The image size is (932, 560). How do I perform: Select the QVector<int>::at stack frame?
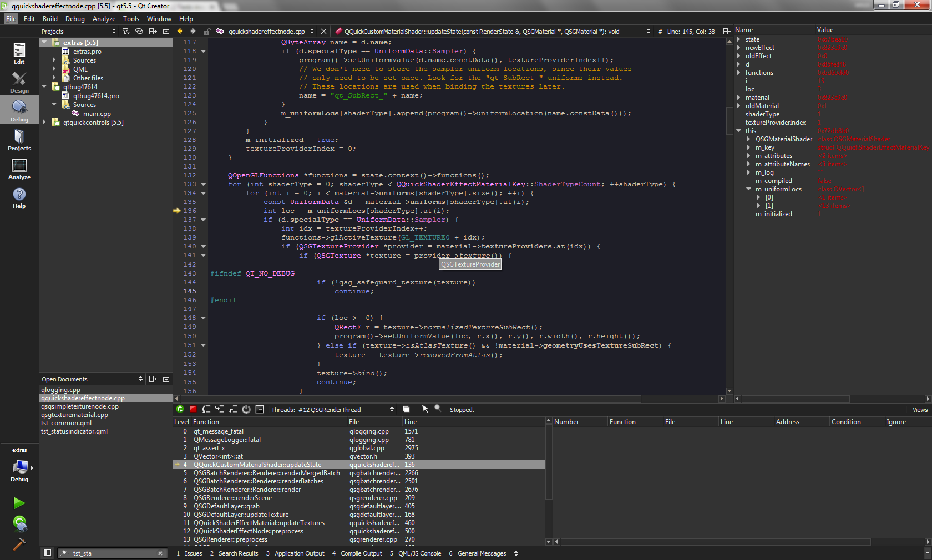coord(218,456)
